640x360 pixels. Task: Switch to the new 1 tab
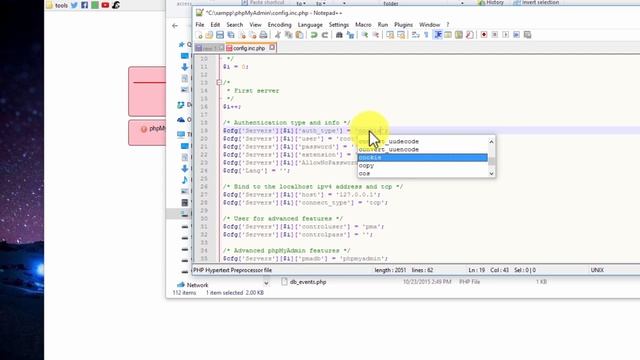(x=210, y=48)
